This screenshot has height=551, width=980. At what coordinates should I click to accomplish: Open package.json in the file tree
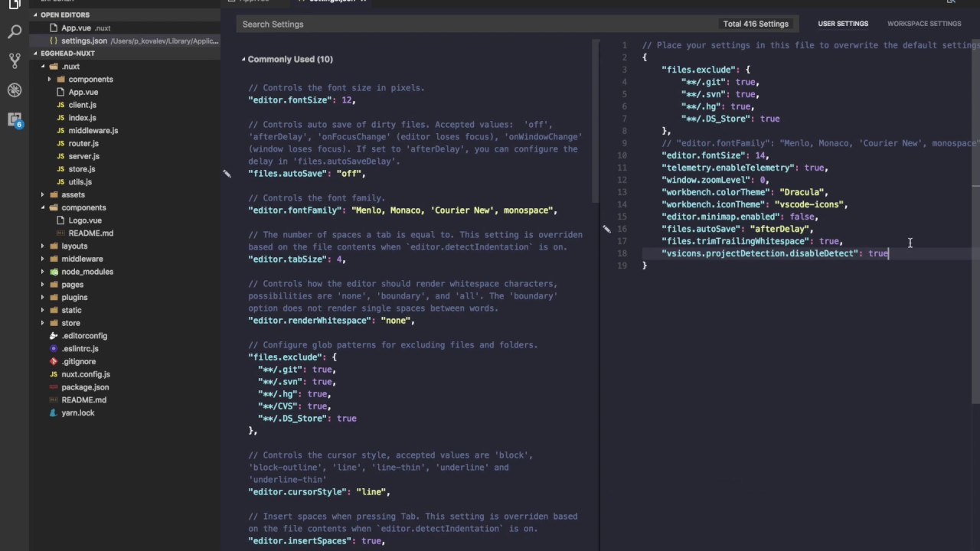[85, 387]
